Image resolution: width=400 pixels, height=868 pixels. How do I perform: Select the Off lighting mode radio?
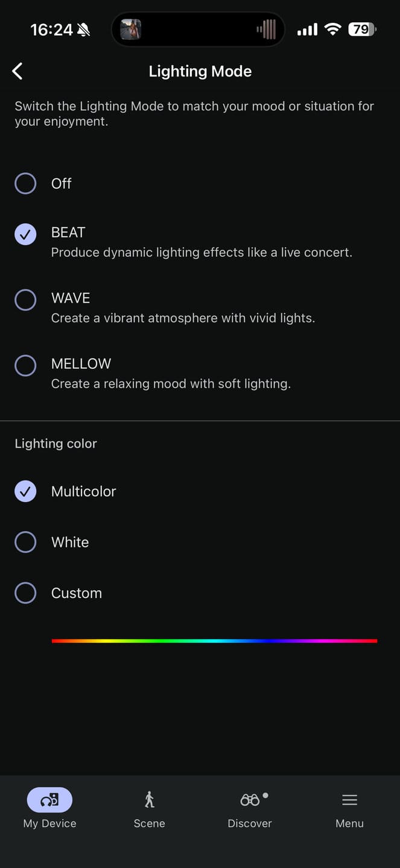click(25, 183)
